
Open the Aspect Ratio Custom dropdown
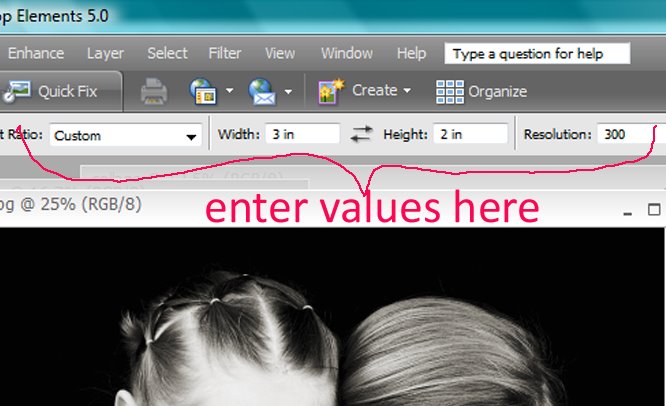coord(126,135)
